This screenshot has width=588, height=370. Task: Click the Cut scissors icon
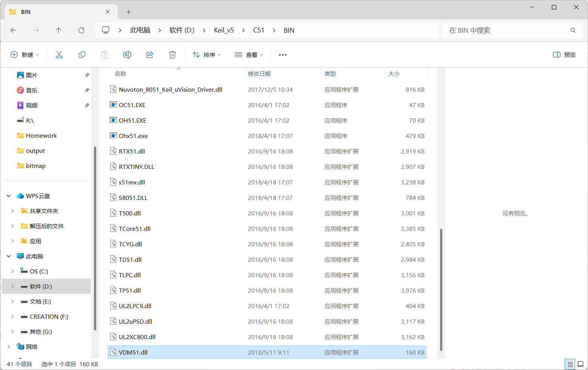(59, 55)
